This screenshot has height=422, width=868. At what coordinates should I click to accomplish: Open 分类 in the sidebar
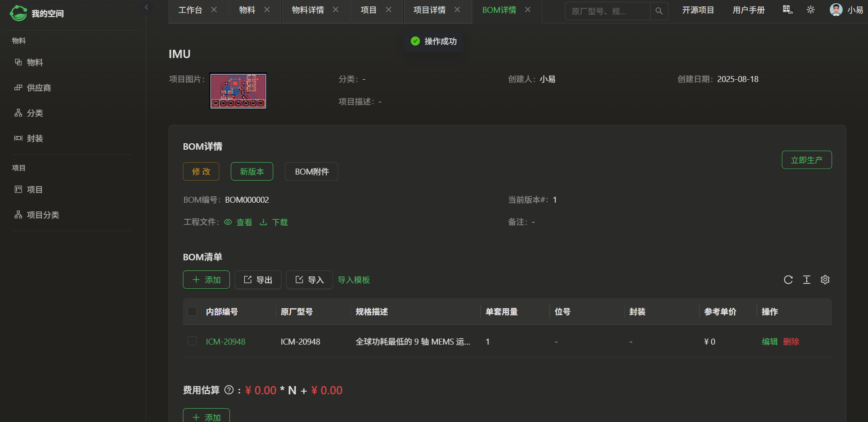(35, 113)
